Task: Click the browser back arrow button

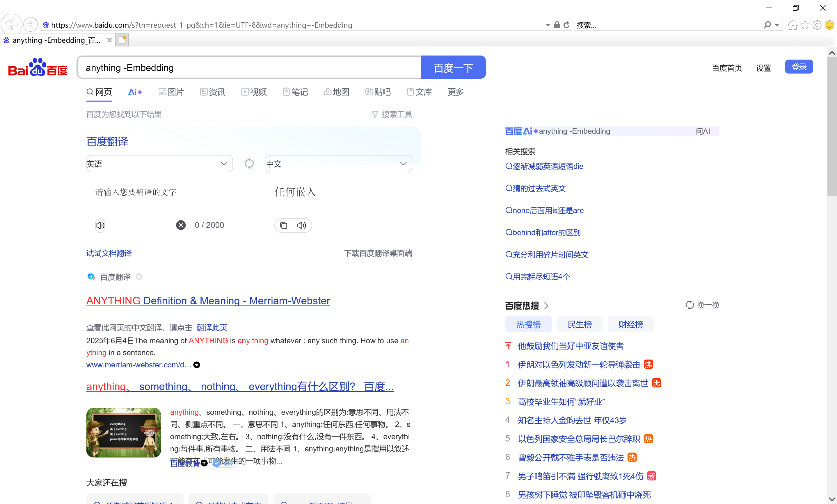Action: tap(11, 24)
